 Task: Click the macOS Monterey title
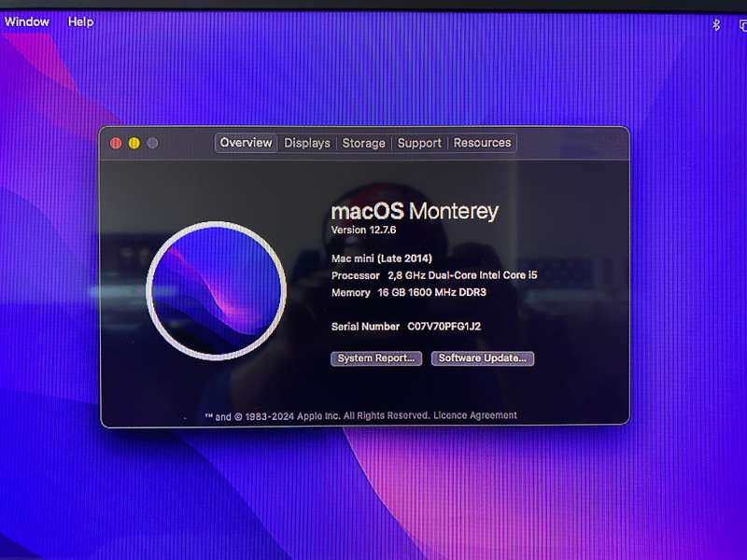click(415, 212)
